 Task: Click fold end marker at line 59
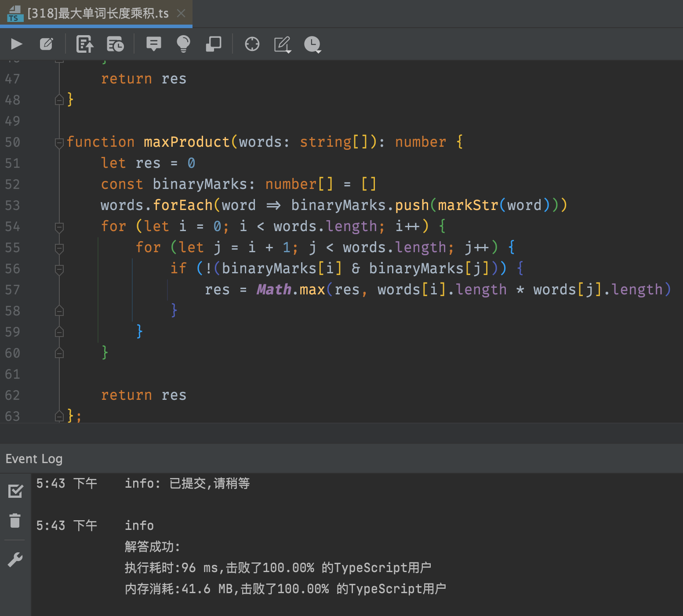[59, 332]
